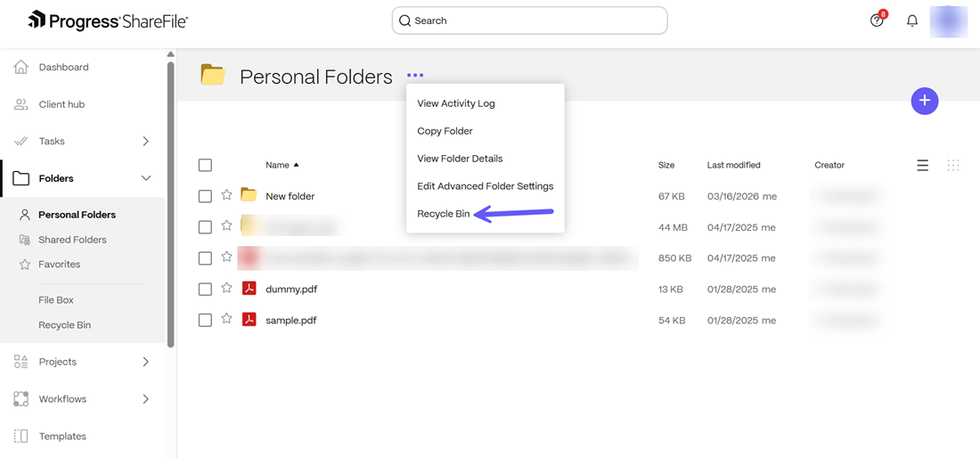
Task: Open Personal Folders in sidebar
Action: (77, 215)
